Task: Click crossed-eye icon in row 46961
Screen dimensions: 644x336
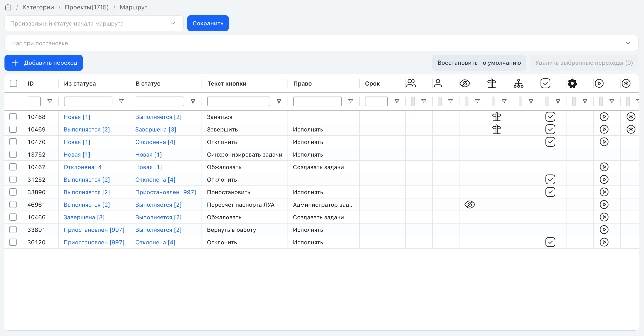Action: click(x=470, y=205)
